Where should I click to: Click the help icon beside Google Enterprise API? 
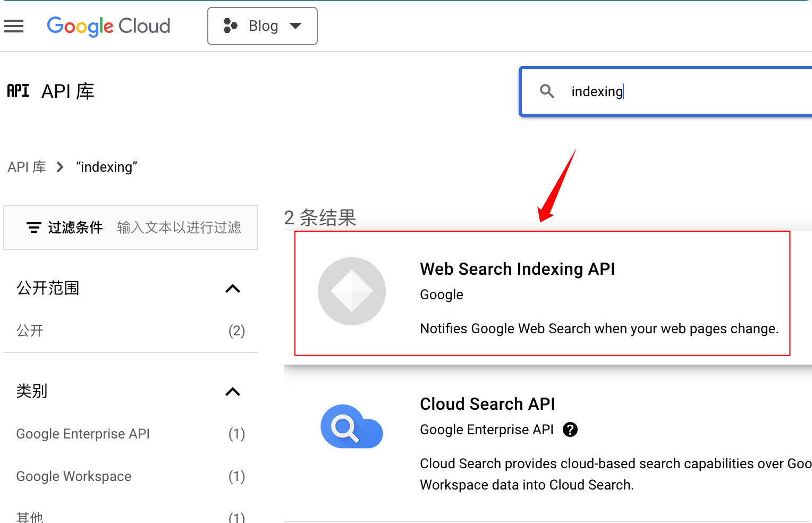coord(570,429)
